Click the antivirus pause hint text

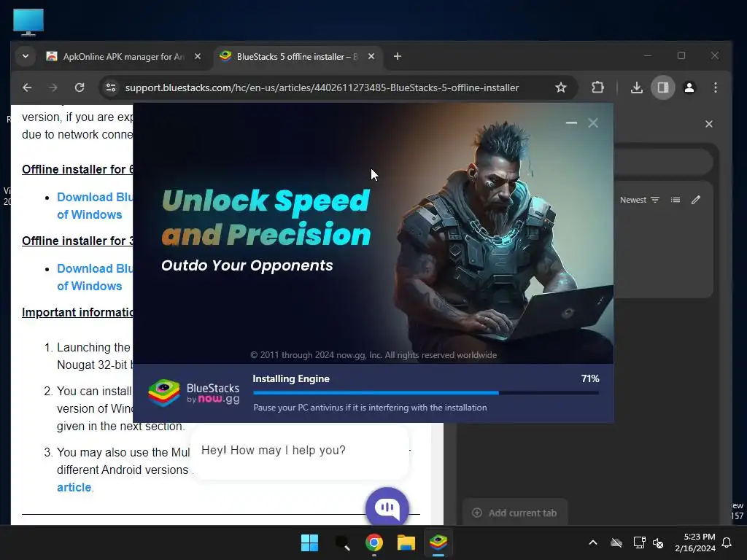[370, 408]
